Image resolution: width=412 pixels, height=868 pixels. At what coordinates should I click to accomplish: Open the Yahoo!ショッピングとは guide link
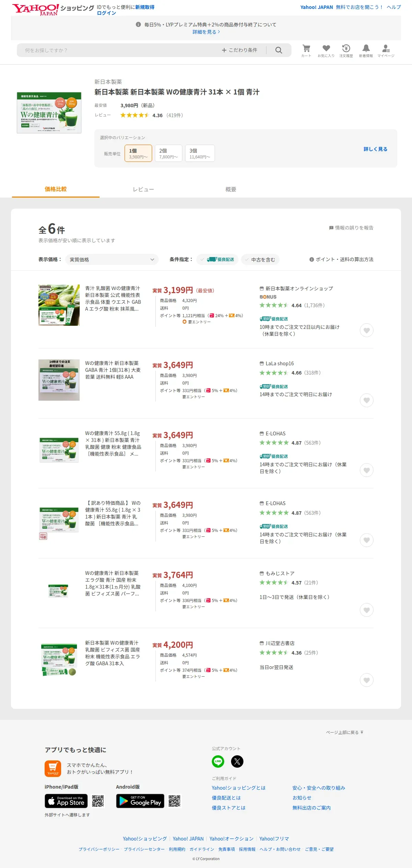(239, 788)
